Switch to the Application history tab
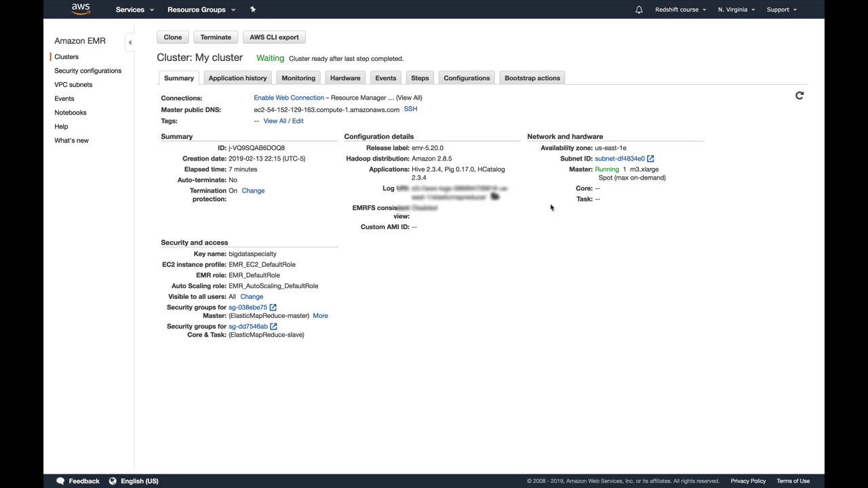The height and width of the screenshot is (488, 868). pyautogui.click(x=237, y=78)
